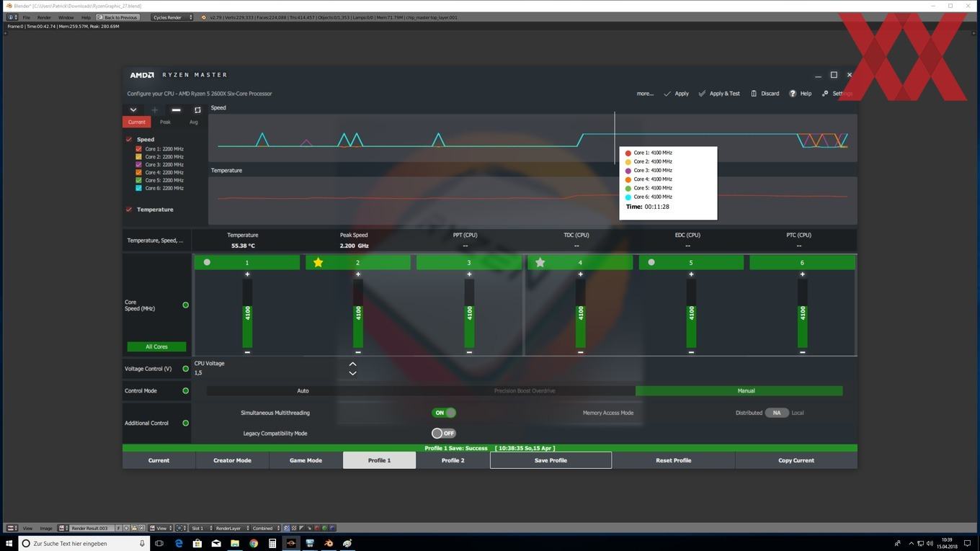Click Apply & Test

718,94
